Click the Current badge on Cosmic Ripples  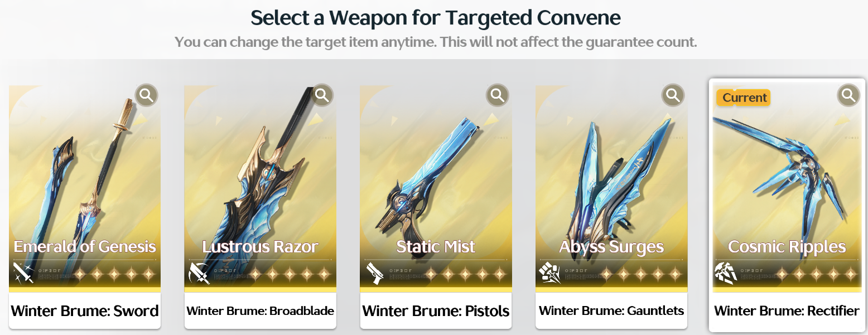pyautogui.click(x=744, y=98)
